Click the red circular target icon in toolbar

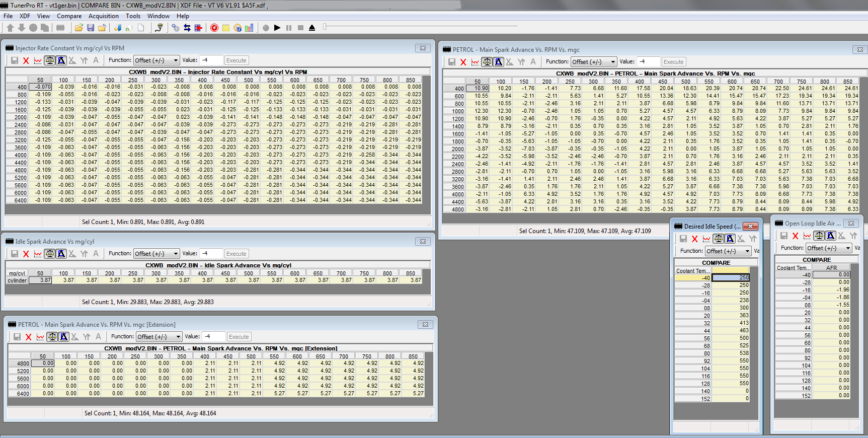(214, 28)
